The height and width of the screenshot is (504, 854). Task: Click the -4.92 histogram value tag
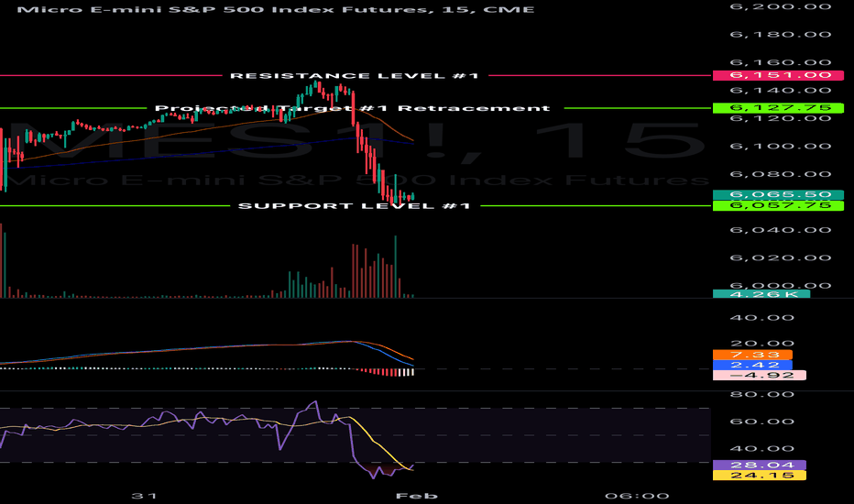pyautogui.click(x=760, y=375)
